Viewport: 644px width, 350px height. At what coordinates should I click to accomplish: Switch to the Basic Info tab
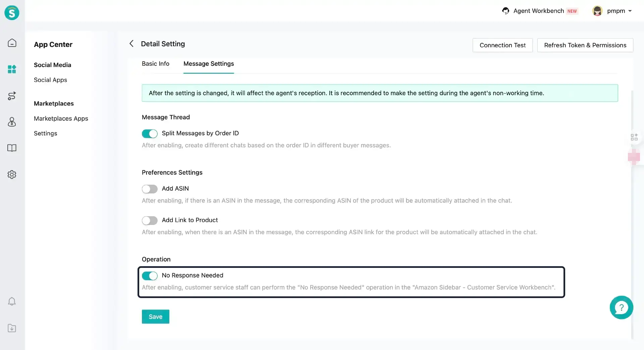(x=155, y=64)
